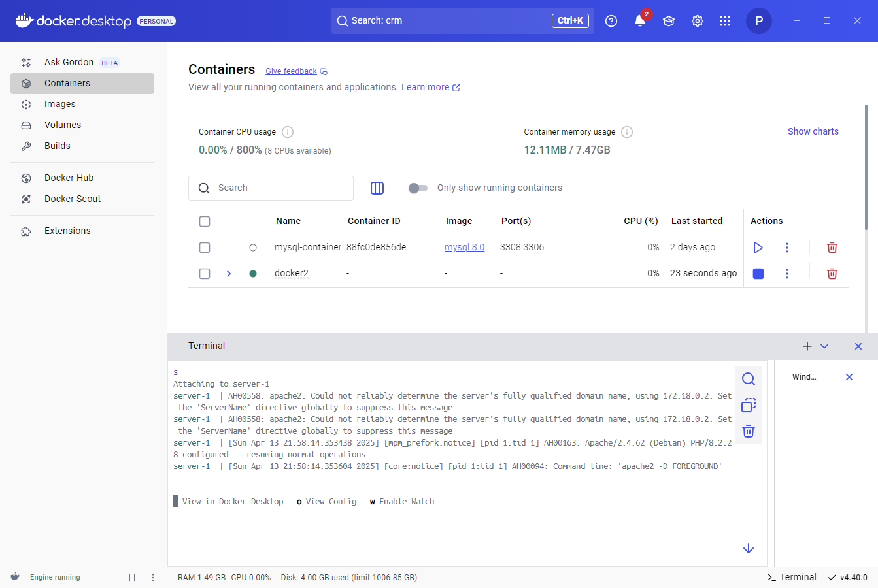Open the Help icon in header
878x588 pixels.
click(x=611, y=21)
